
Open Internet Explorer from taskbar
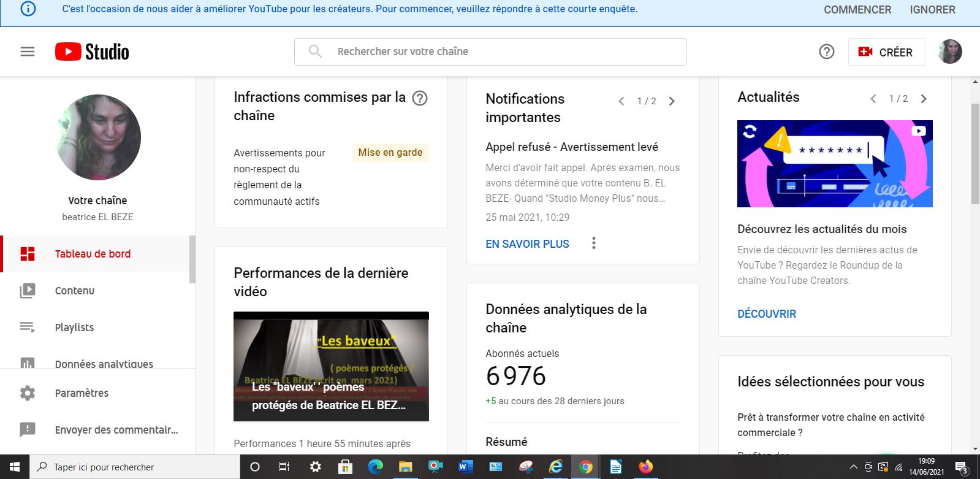(556, 467)
